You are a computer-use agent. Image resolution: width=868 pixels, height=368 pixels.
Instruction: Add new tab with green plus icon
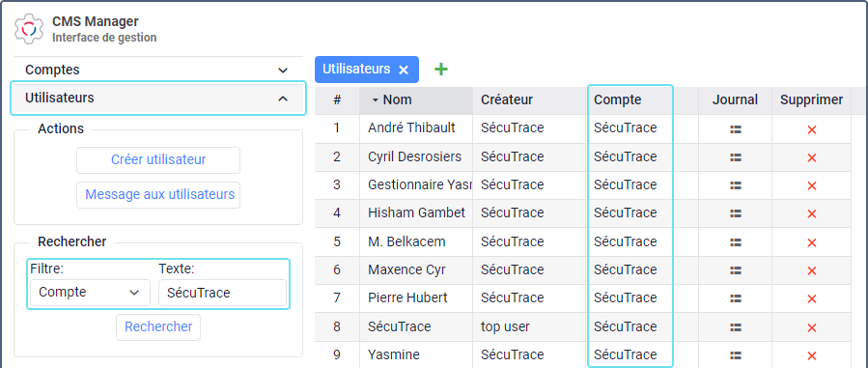[x=440, y=70]
